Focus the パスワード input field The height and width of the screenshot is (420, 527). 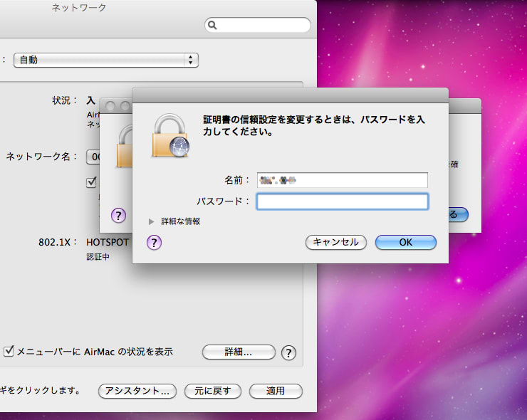click(x=342, y=201)
